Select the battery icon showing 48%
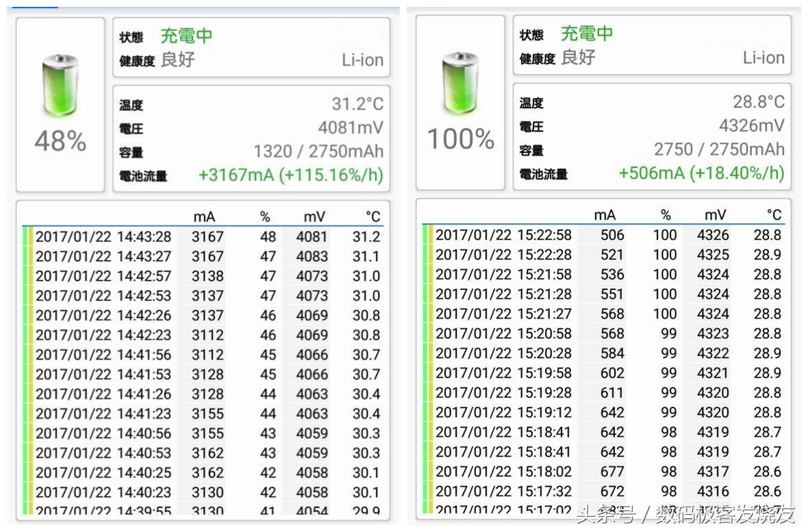 coord(59,86)
